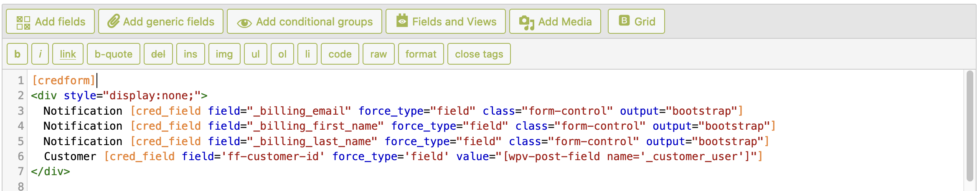Insert a blockquote with b-quote

[113, 54]
